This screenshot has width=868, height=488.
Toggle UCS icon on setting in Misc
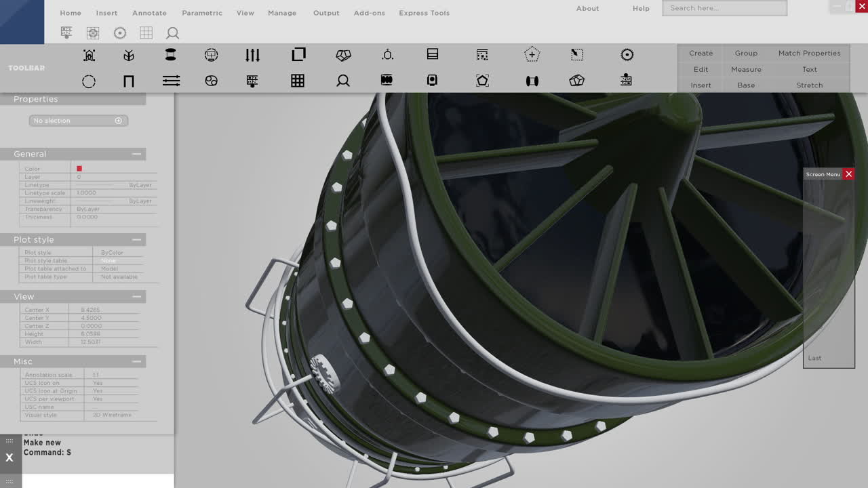coord(97,382)
